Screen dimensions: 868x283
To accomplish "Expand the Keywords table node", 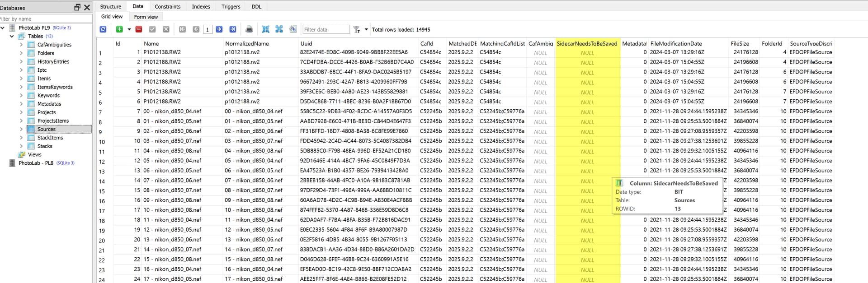I will tap(21, 95).
